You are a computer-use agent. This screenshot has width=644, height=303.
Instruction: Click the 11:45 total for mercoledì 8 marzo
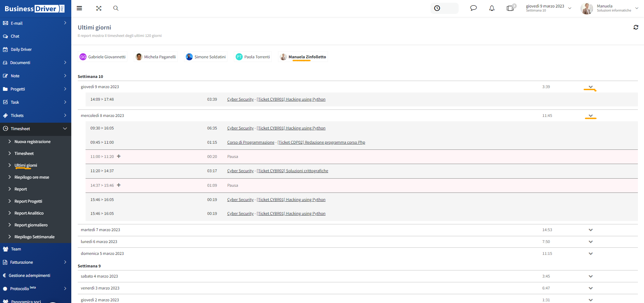point(547,116)
